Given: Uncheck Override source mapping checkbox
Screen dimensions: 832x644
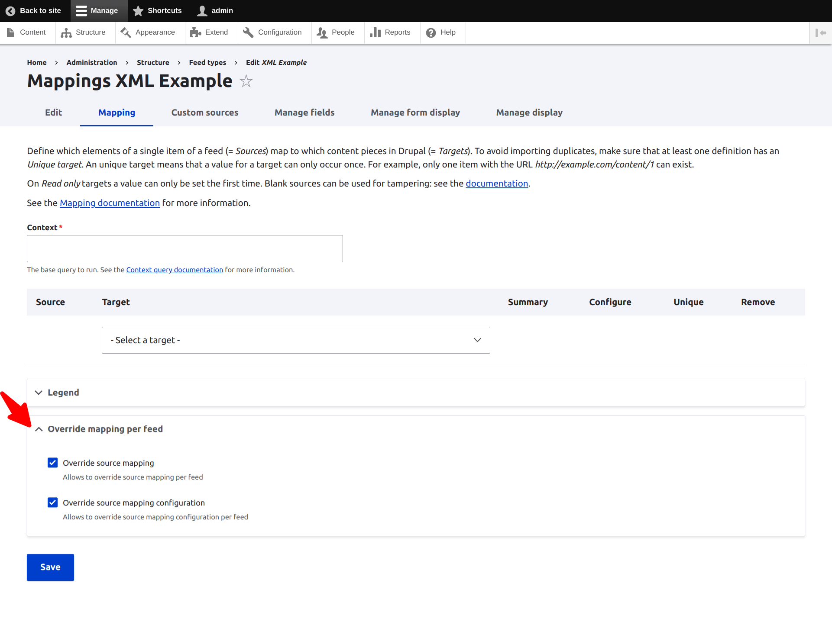Looking at the screenshot, I should coord(53,463).
